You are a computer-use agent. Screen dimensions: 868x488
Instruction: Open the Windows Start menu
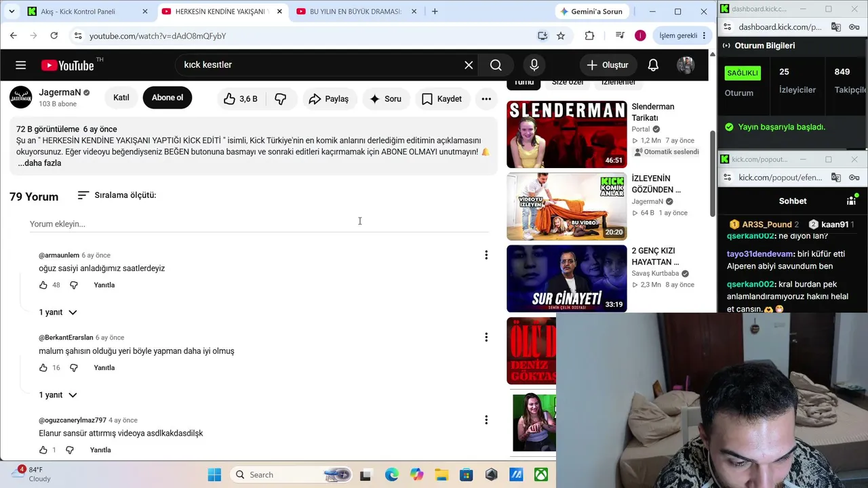(214, 474)
